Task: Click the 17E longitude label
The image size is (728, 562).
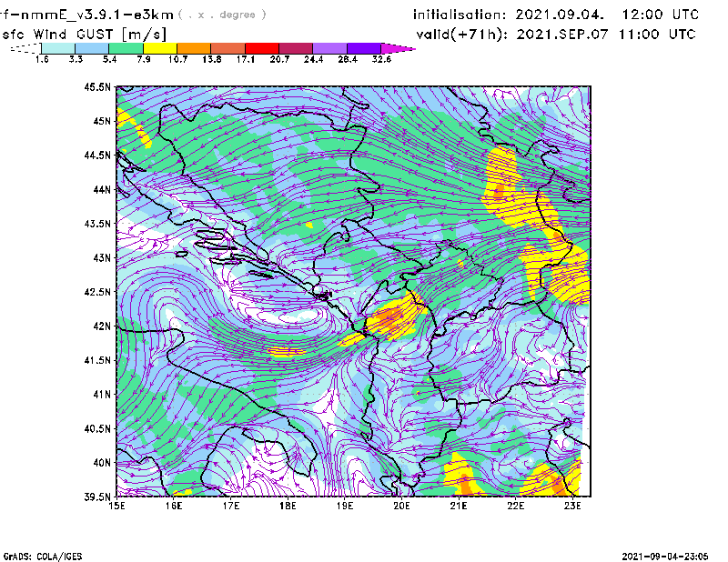Action: click(231, 506)
